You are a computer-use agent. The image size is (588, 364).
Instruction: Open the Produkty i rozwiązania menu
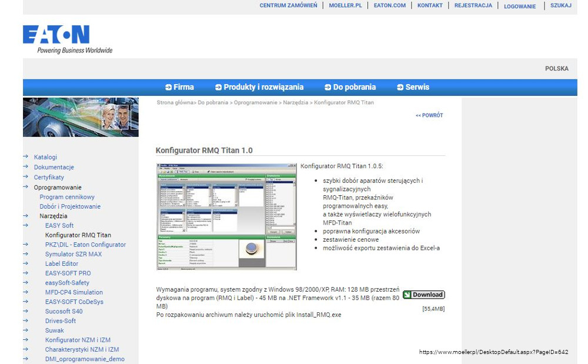click(x=263, y=88)
